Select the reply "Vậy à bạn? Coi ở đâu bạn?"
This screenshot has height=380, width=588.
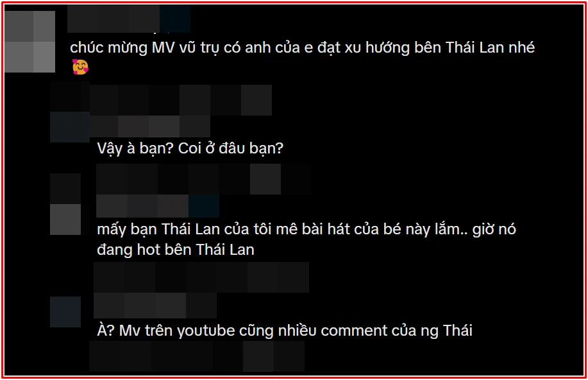(190, 148)
